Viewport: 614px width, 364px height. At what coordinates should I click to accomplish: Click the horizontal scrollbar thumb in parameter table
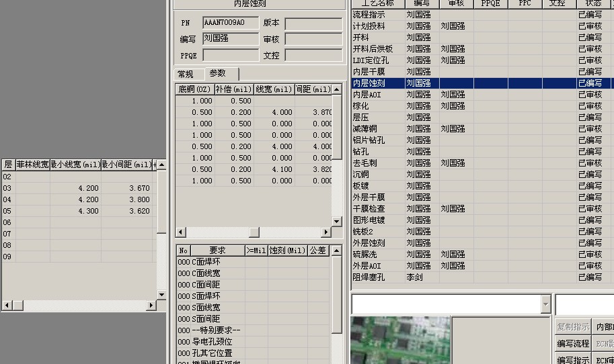pyautogui.click(x=254, y=232)
